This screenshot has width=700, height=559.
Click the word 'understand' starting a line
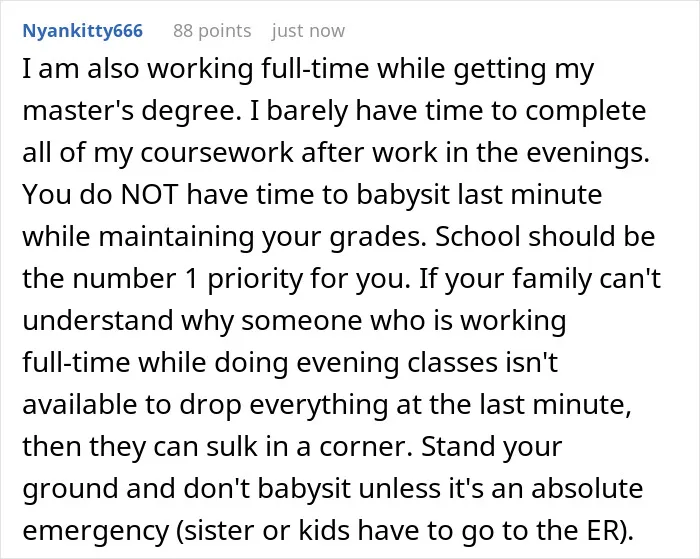coord(98,320)
